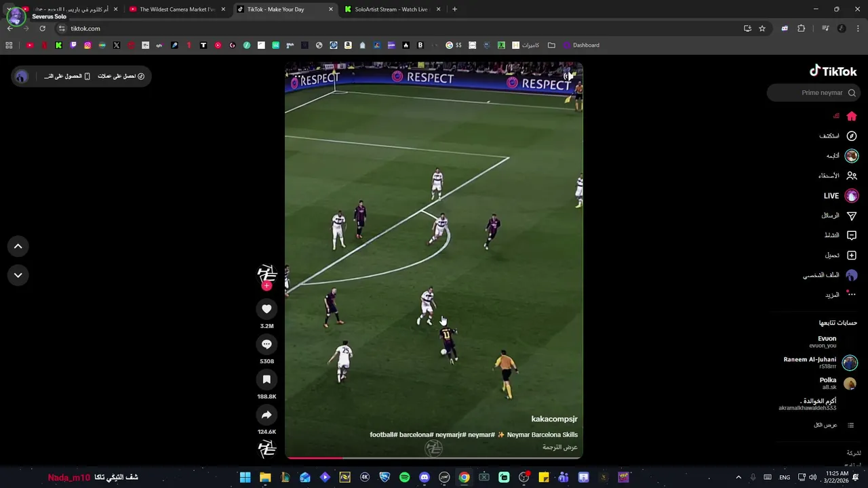Screen dimensions: 868x488
Task: Open the comments showing 5308
Action: coord(267,344)
